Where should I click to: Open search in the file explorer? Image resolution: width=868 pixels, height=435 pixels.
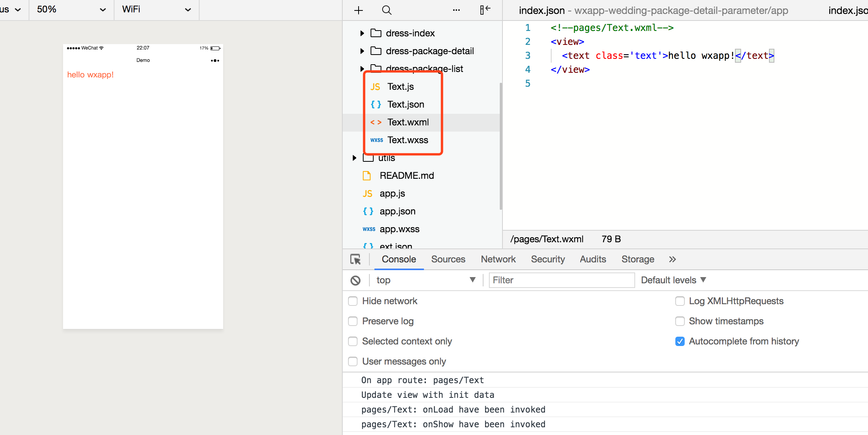coord(387,10)
